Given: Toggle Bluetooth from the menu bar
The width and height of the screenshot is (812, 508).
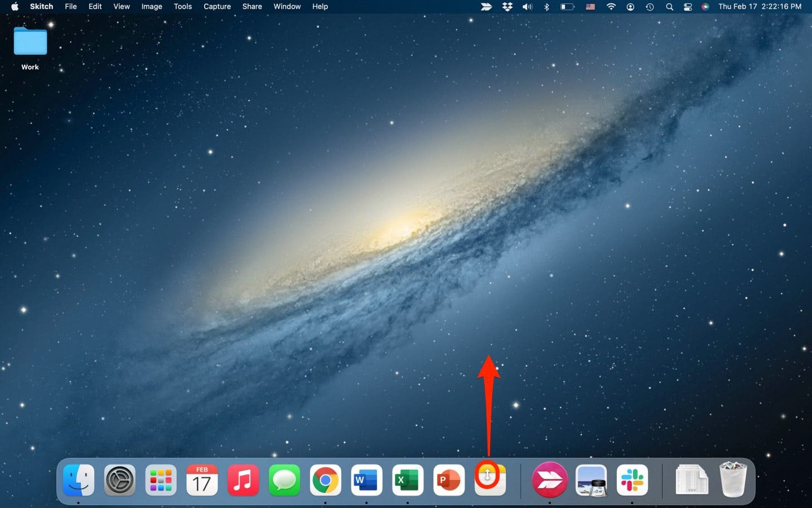Looking at the screenshot, I should 547,7.
